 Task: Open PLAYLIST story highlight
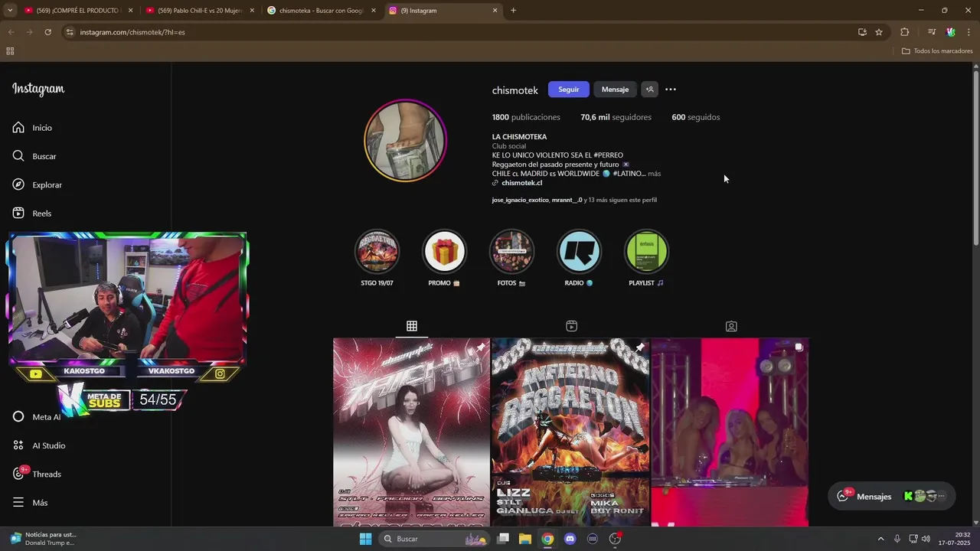point(646,251)
